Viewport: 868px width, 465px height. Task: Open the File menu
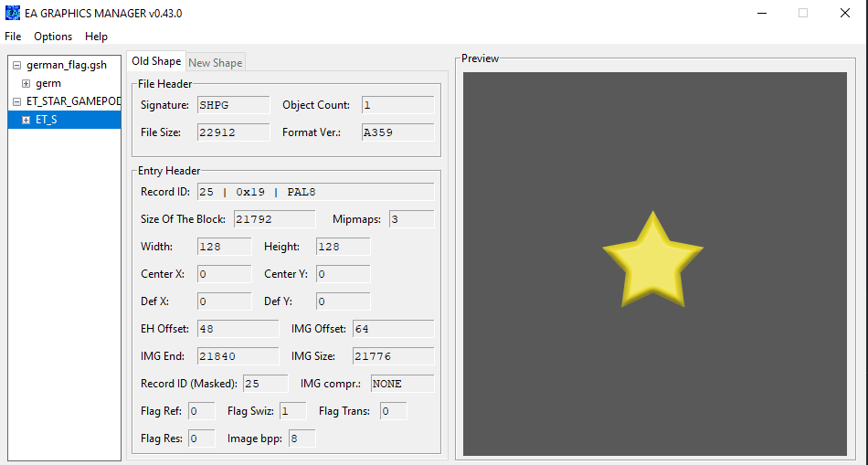(x=13, y=37)
